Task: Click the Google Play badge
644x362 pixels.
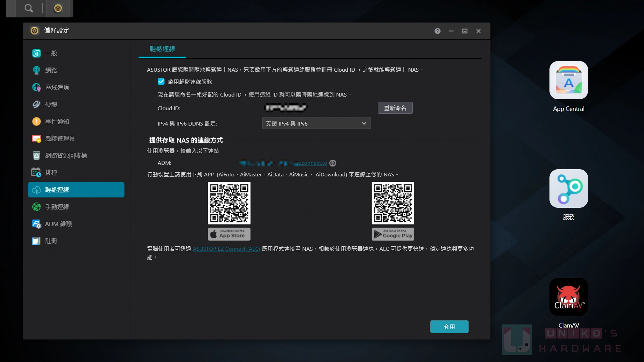Action: click(x=393, y=234)
